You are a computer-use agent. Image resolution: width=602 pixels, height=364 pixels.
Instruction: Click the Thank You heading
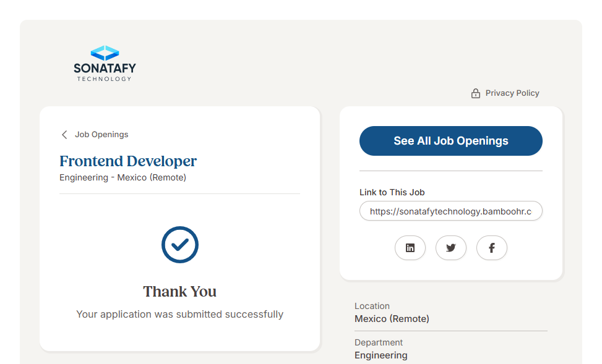pos(179,292)
